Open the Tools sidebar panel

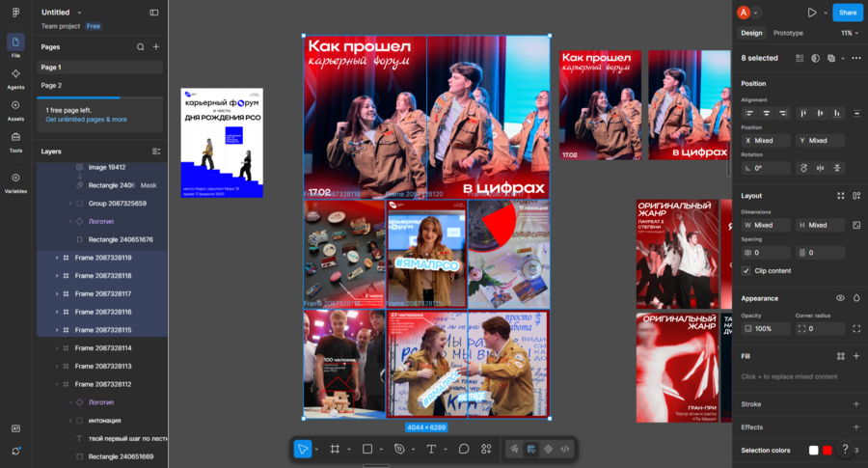tap(15, 142)
